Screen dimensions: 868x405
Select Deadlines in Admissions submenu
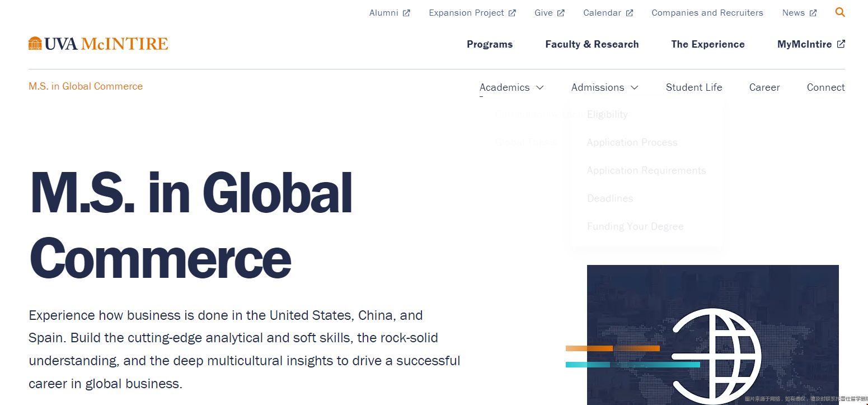click(x=610, y=198)
